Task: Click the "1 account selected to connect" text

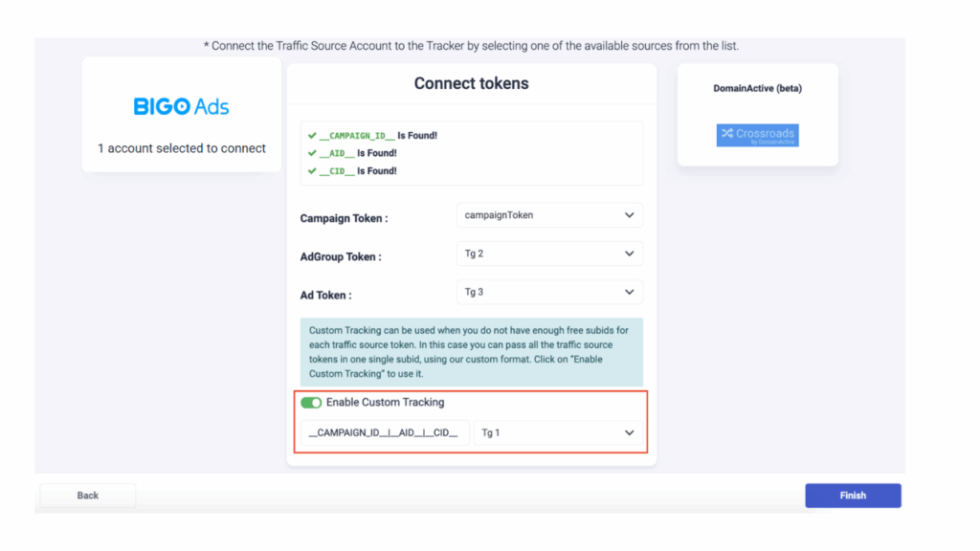Action: coord(182,148)
